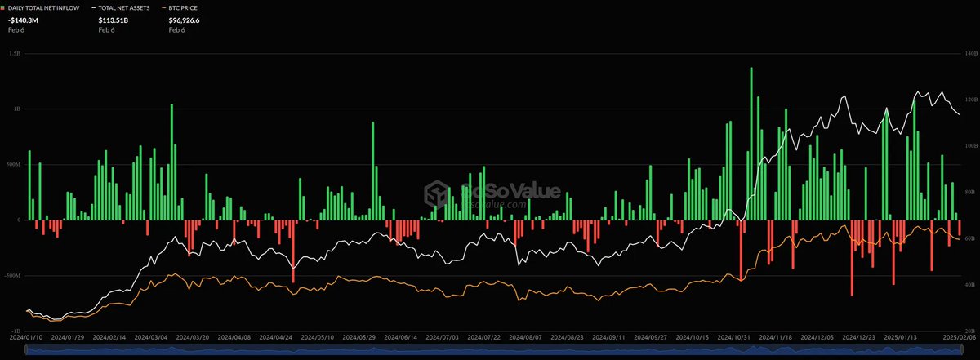Click the 2024/03/04 x-axis date label

tap(151, 336)
